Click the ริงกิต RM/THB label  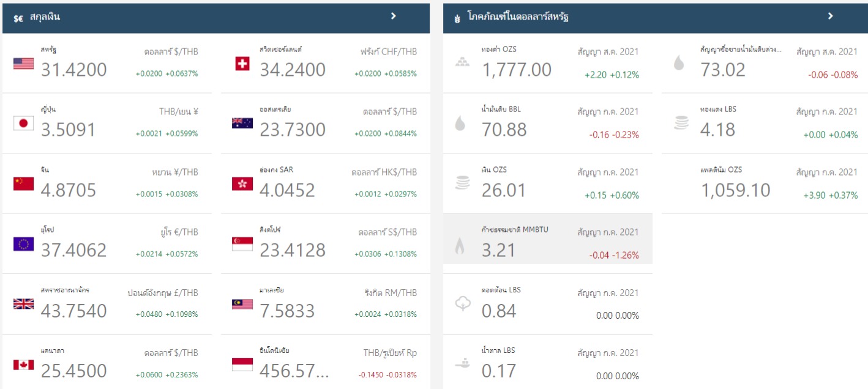click(x=391, y=293)
